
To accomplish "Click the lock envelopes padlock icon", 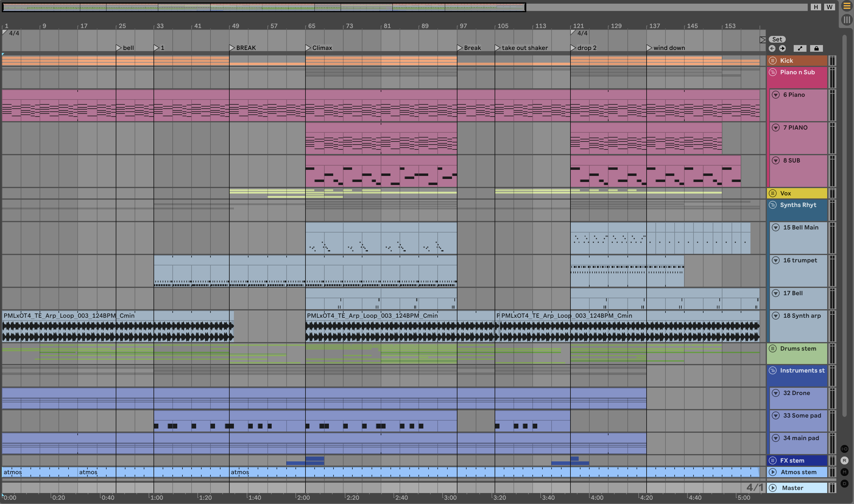I will point(816,49).
